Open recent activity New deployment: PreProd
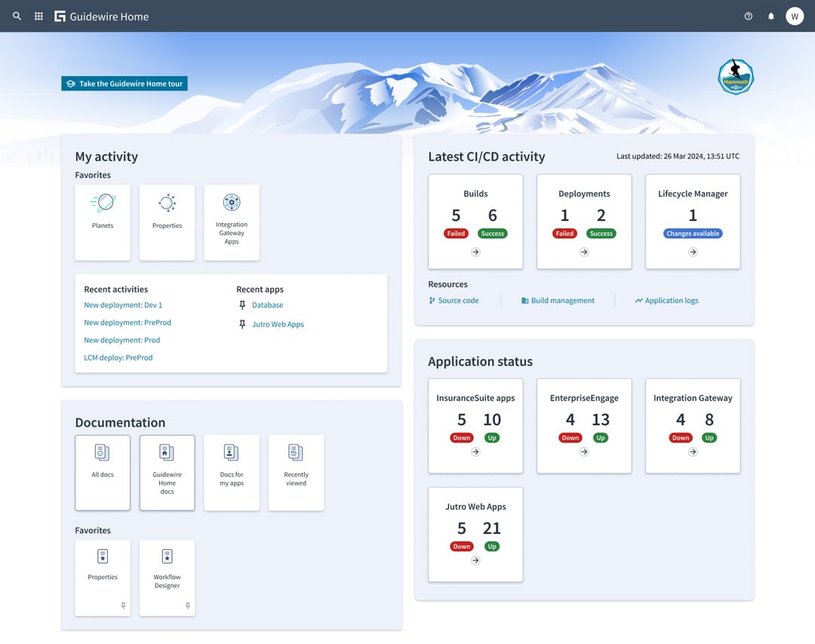Image resolution: width=815 pixels, height=644 pixels. click(x=128, y=323)
